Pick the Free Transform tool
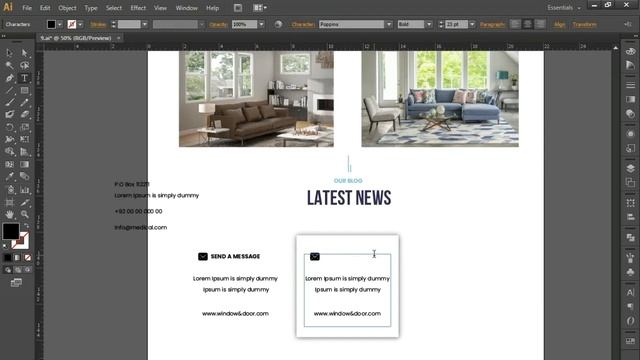Screen dimensions: 640x360 tap(24, 140)
